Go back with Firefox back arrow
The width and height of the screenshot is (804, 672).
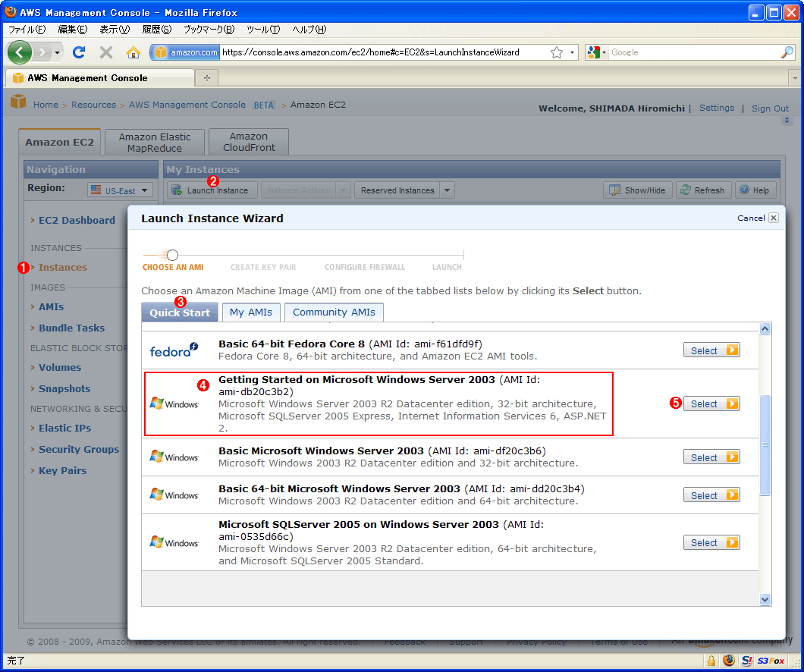click(20, 52)
